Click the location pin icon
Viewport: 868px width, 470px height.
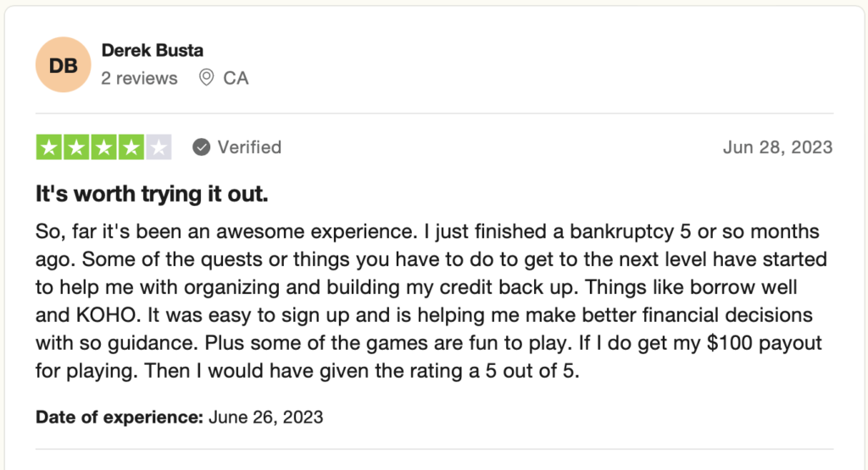206,77
